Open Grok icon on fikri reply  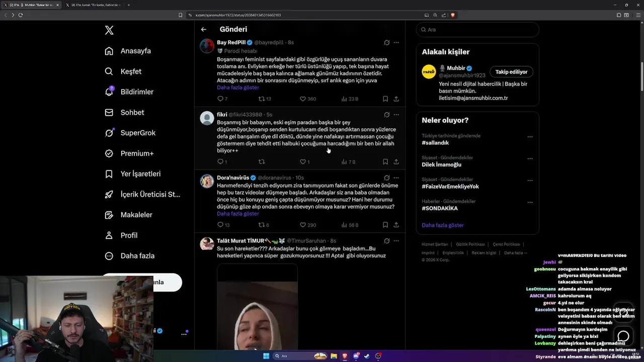(386, 115)
